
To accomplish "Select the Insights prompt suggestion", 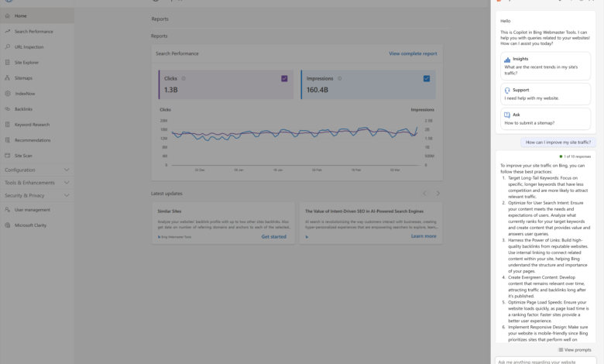I will click(545, 66).
